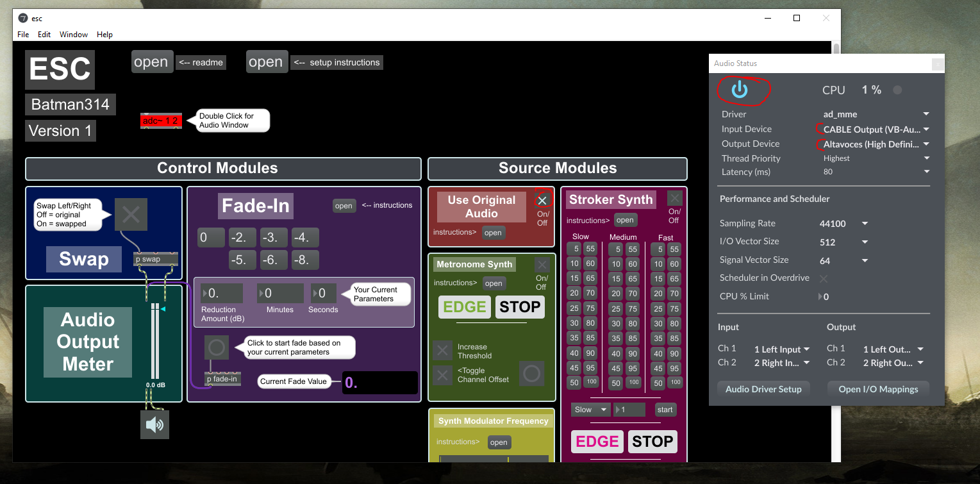Open the Stroker Synth instructions

click(625, 220)
